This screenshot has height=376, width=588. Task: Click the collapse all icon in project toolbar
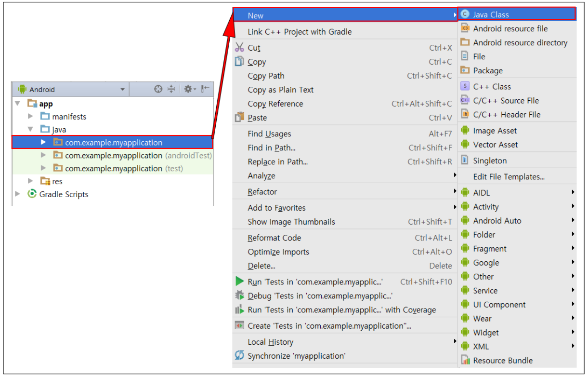tap(171, 89)
